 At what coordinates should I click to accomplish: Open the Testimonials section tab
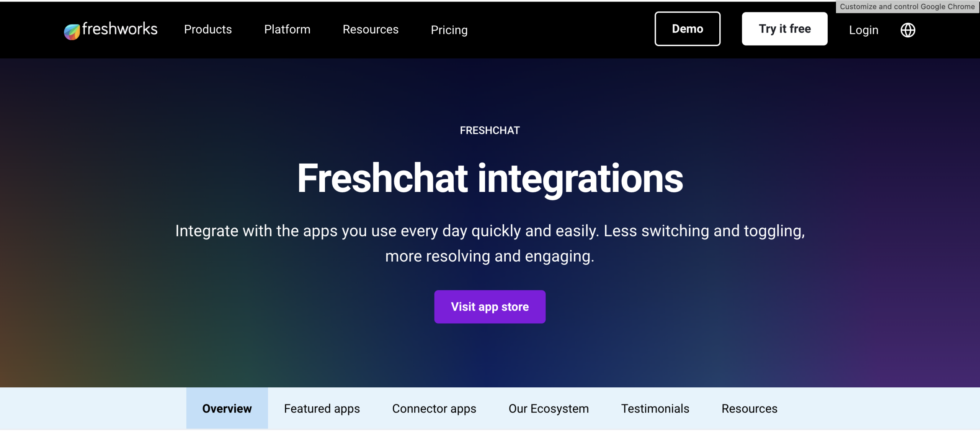(655, 408)
